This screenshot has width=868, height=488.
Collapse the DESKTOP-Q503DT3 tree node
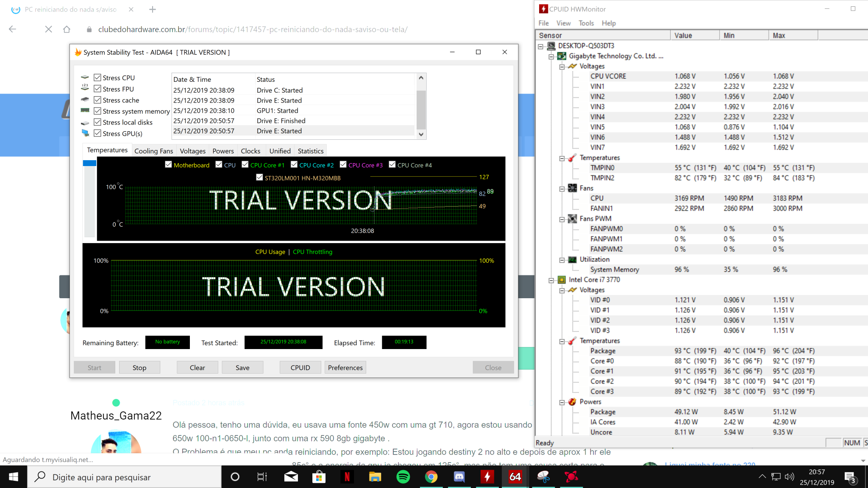pyautogui.click(x=541, y=46)
